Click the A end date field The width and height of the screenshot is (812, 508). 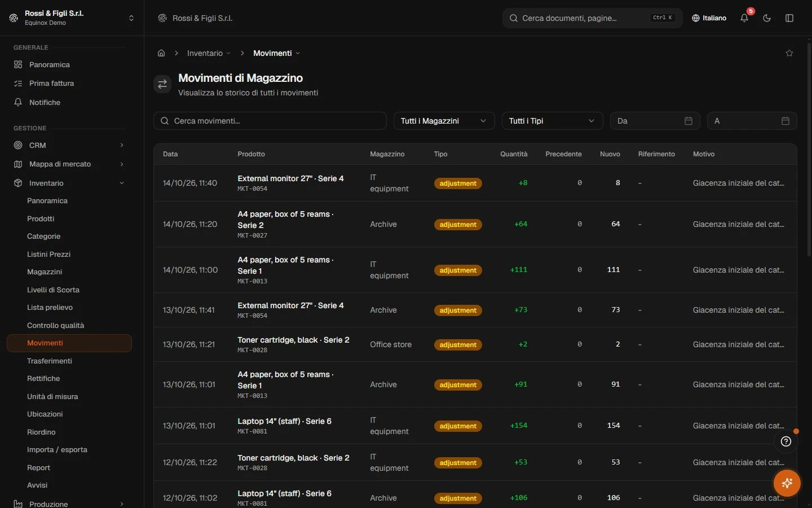(x=752, y=121)
